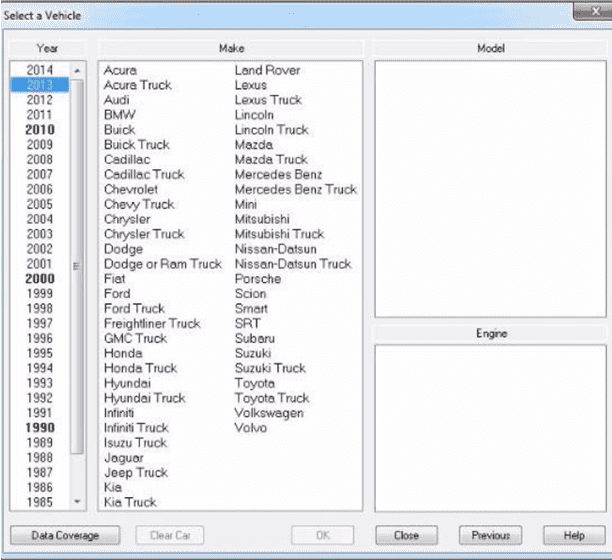
Task: Click the greyed-out Clear Car button
Action: [170, 535]
